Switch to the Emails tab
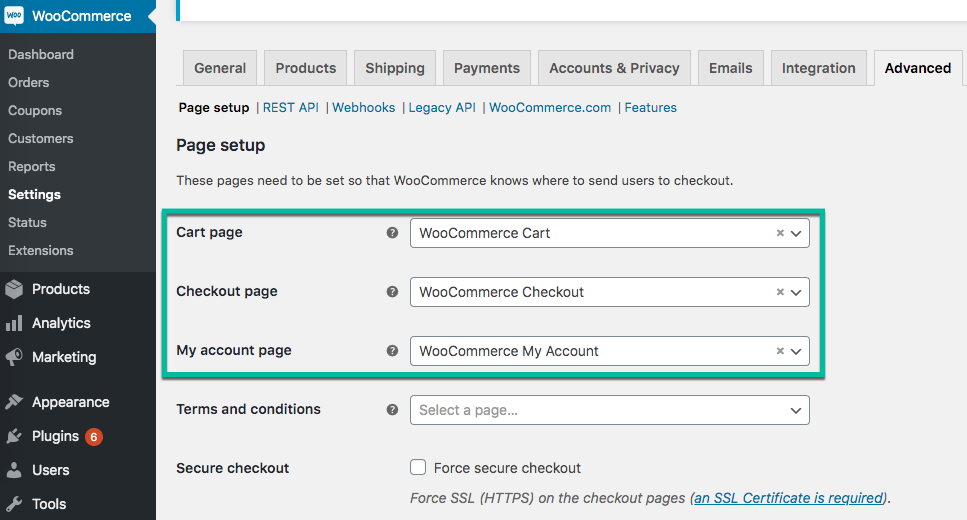 (x=731, y=68)
